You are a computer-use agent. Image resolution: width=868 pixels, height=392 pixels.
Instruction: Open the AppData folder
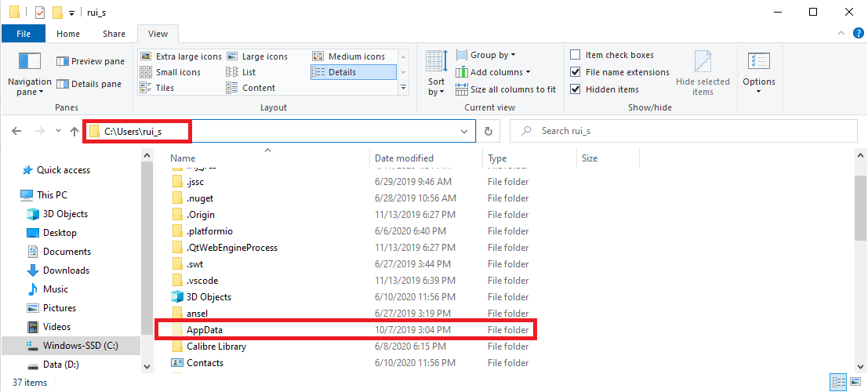(205, 330)
